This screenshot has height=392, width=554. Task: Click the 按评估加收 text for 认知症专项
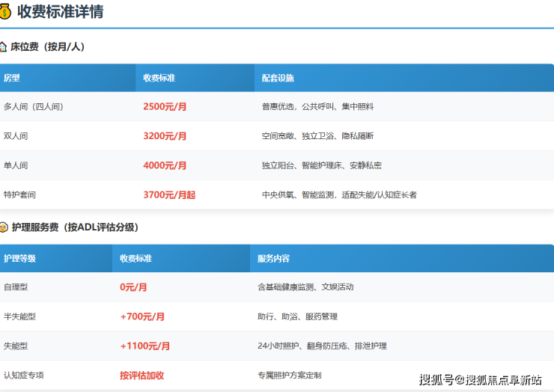[x=141, y=375]
